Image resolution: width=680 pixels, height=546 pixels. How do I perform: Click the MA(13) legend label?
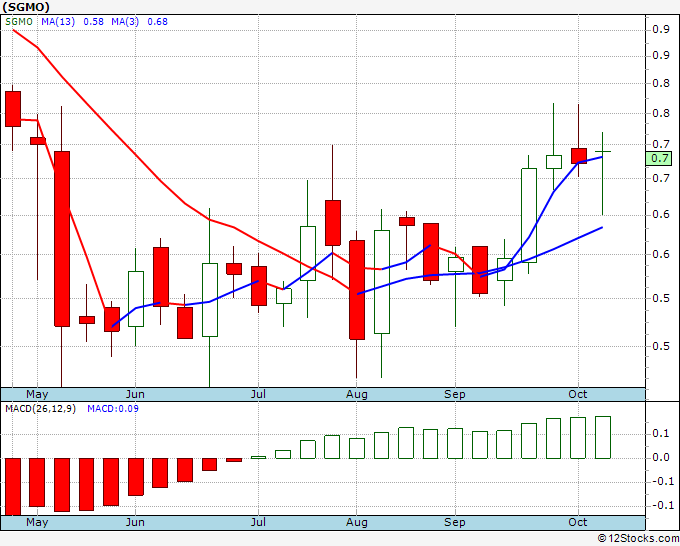point(58,22)
